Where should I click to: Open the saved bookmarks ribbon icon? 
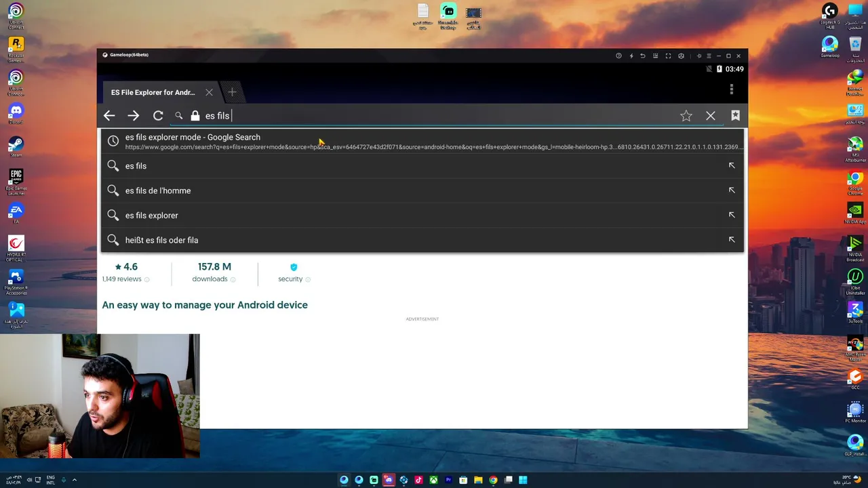point(735,116)
